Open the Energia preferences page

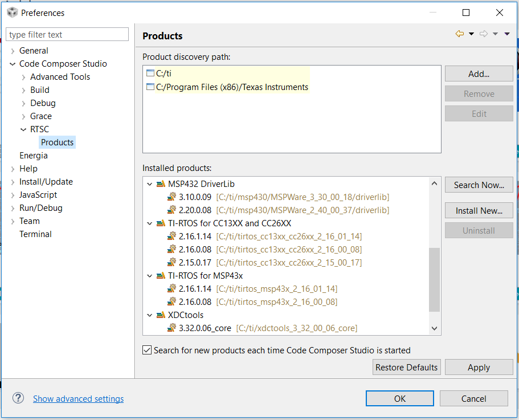click(x=34, y=156)
